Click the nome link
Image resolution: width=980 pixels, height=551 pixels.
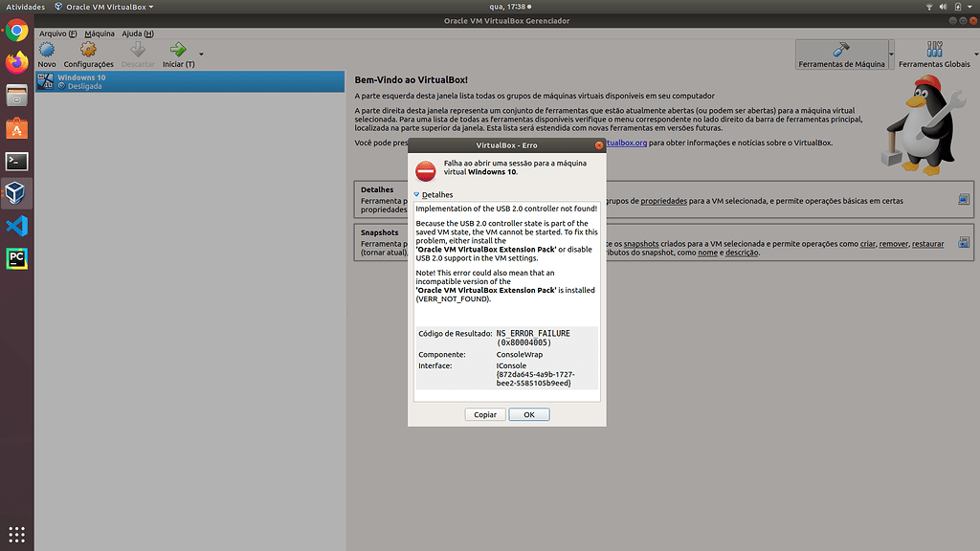pyautogui.click(x=707, y=253)
